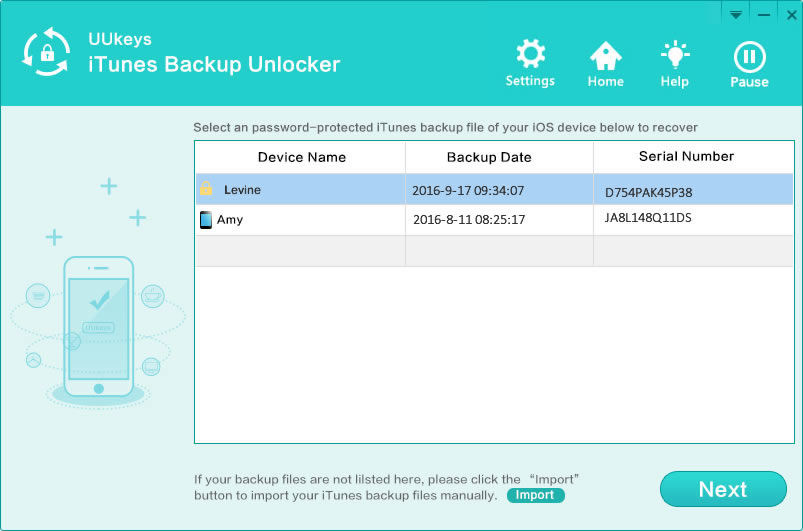Click the Import button
The width and height of the screenshot is (803, 531).
[x=535, y=495]
